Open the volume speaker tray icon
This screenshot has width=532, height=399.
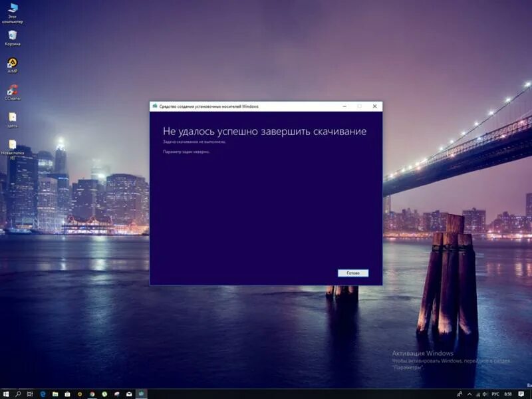pos(485,394)
